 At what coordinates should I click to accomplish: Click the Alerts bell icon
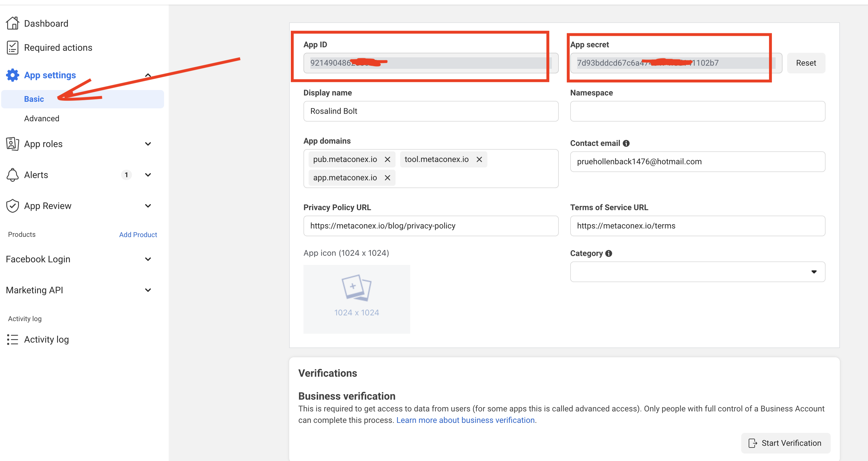(x=12, y=175)
